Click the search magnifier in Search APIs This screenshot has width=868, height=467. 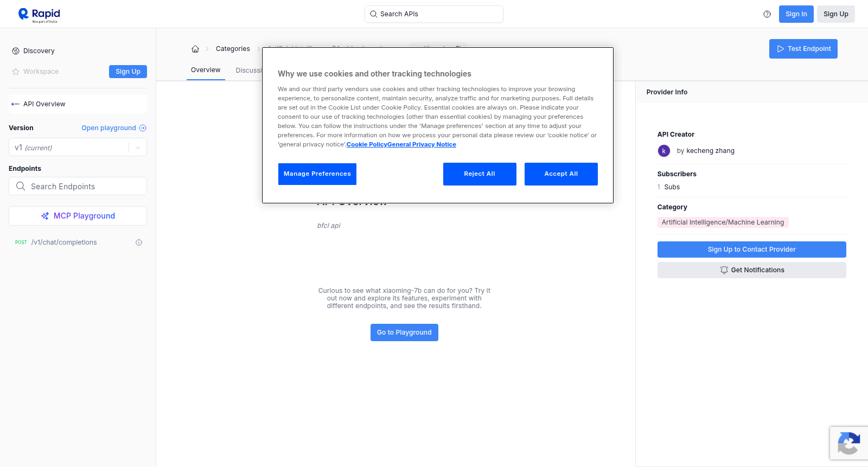(373, 14)
